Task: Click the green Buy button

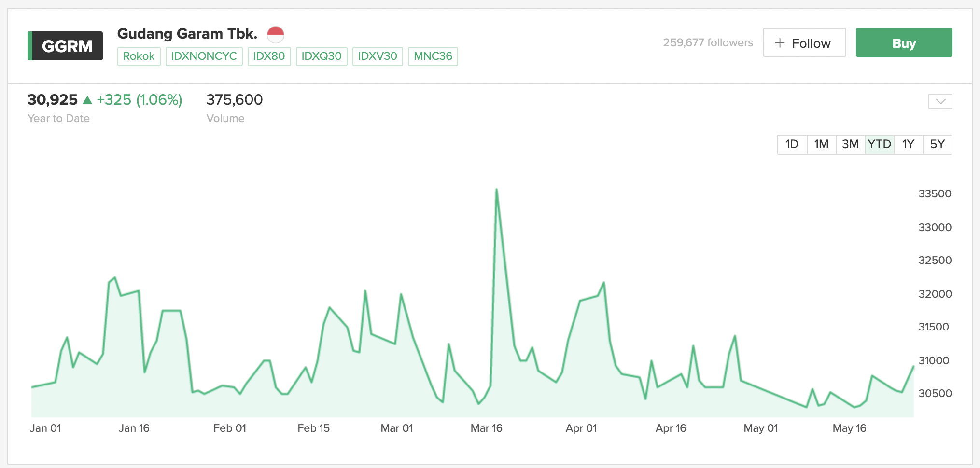Action: click(904, 43)
